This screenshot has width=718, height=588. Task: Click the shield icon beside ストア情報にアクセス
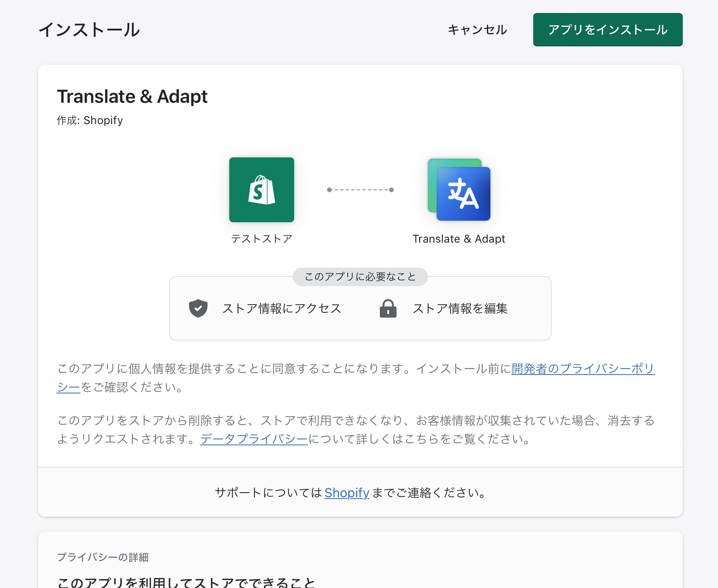tap(198, 308)
